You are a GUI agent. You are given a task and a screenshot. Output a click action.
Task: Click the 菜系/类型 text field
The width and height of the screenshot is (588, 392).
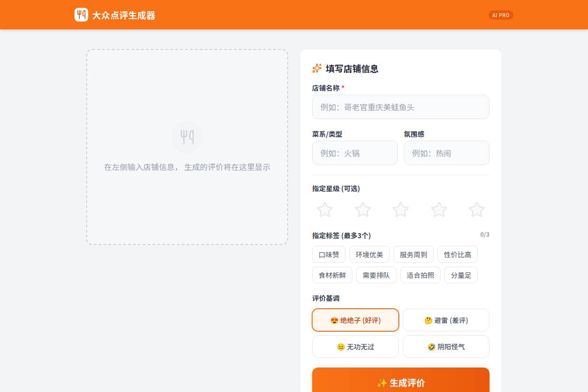355,153
